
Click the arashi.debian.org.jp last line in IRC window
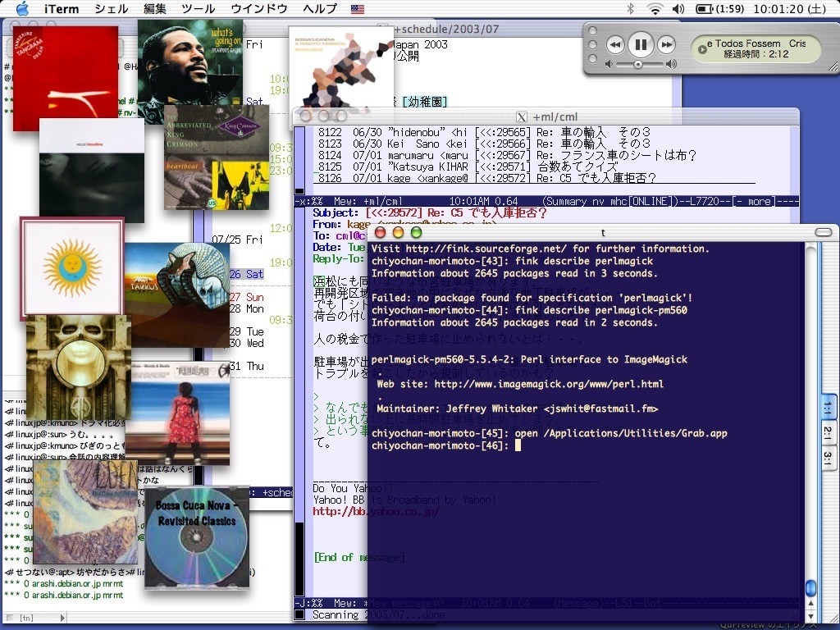(64, 596)
